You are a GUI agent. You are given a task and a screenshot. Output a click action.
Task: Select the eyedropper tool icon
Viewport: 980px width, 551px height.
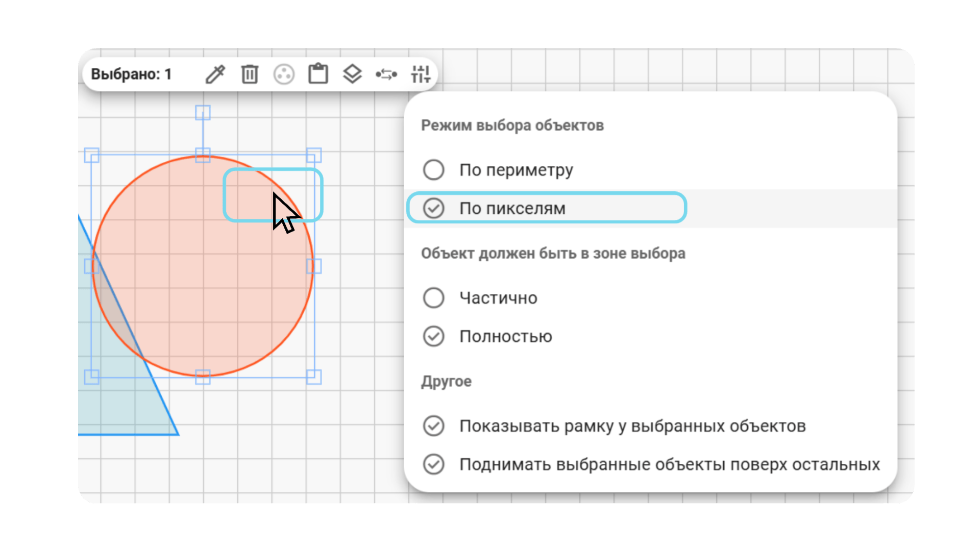point(215,74)
